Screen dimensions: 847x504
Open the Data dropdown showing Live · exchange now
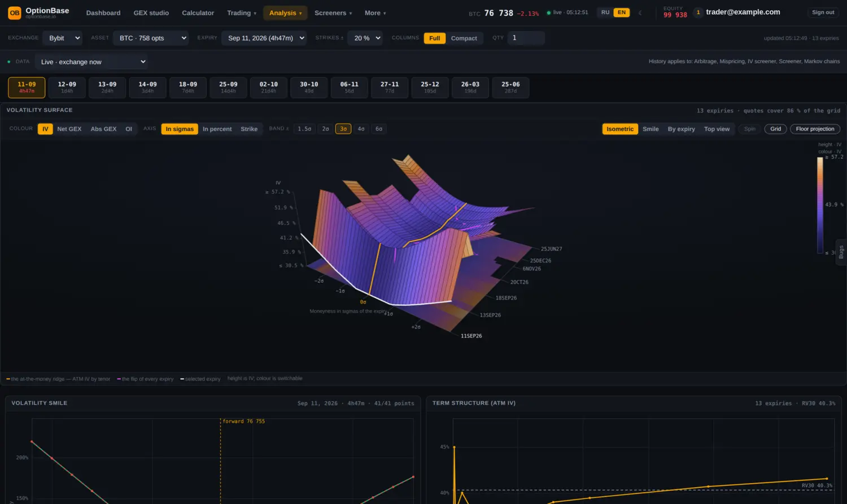pos(91,62)
